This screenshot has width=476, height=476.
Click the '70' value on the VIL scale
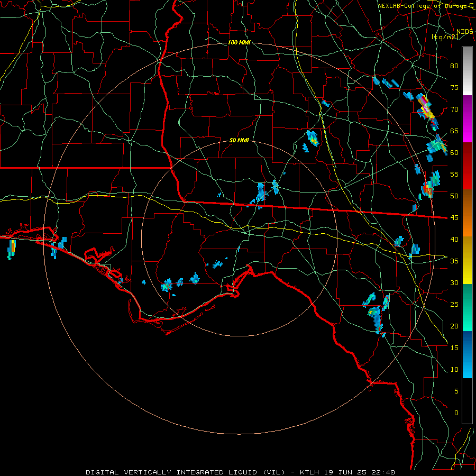pos(454,109)
